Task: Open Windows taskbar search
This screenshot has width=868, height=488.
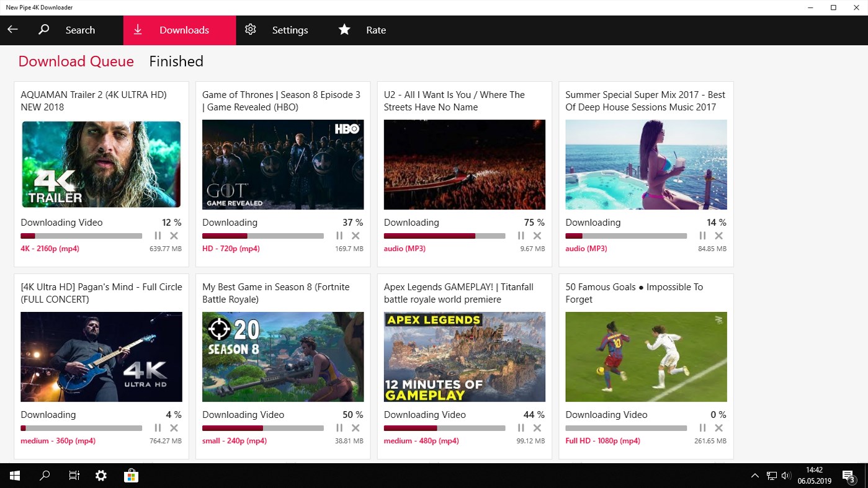Action: (x=45, y=476)
